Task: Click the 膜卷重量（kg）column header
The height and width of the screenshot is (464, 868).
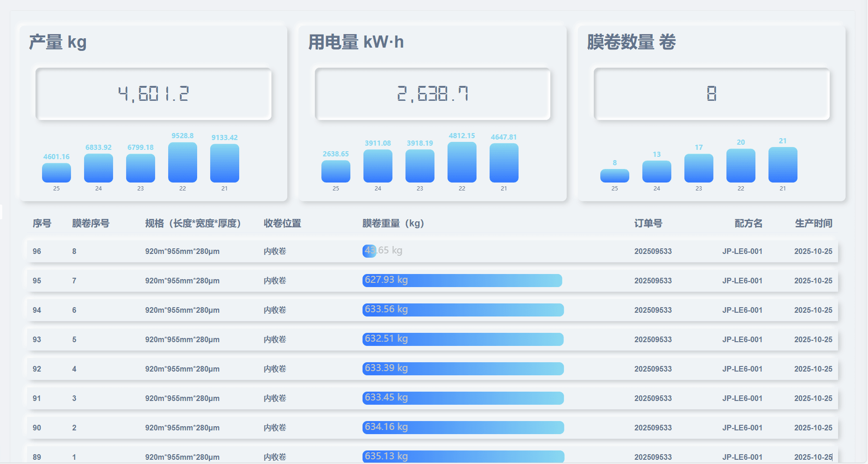Action: pos(394,223)
